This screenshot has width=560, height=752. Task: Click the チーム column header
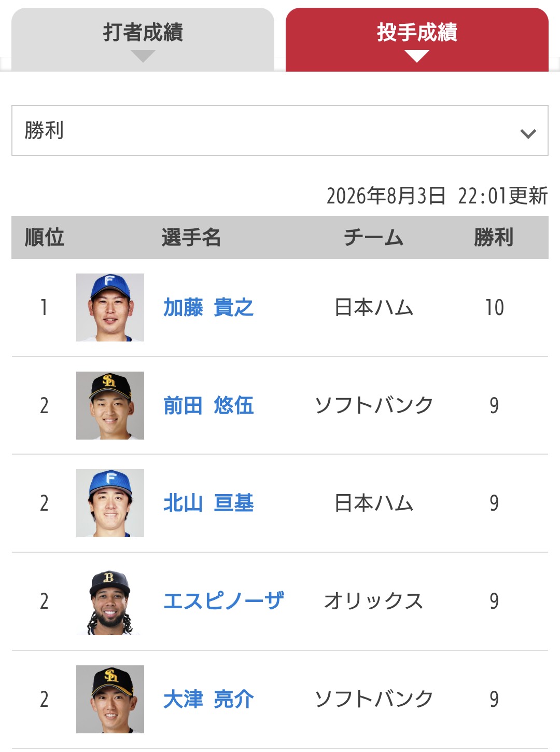coord(374,238)
